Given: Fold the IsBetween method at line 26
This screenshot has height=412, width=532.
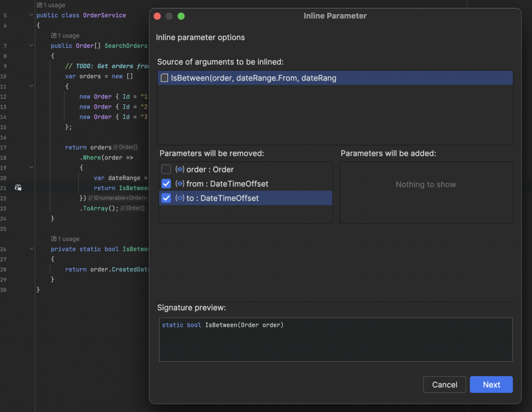Looking at the screenshot, I should (31, 249).
